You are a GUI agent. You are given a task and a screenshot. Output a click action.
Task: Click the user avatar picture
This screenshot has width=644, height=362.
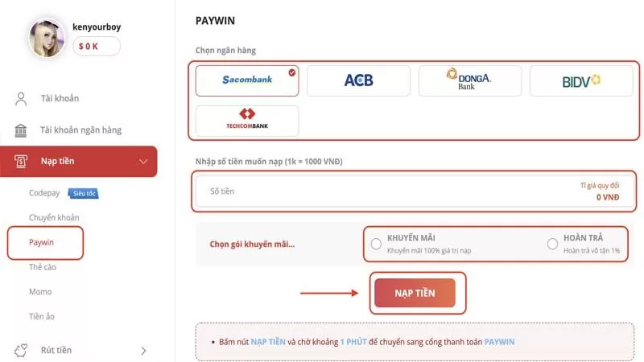coord(47,38)
